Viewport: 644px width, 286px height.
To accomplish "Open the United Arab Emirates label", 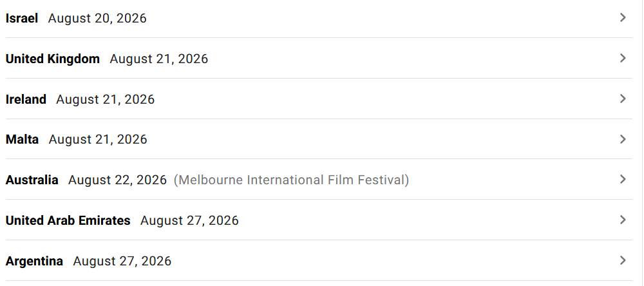I will point(68,221).
